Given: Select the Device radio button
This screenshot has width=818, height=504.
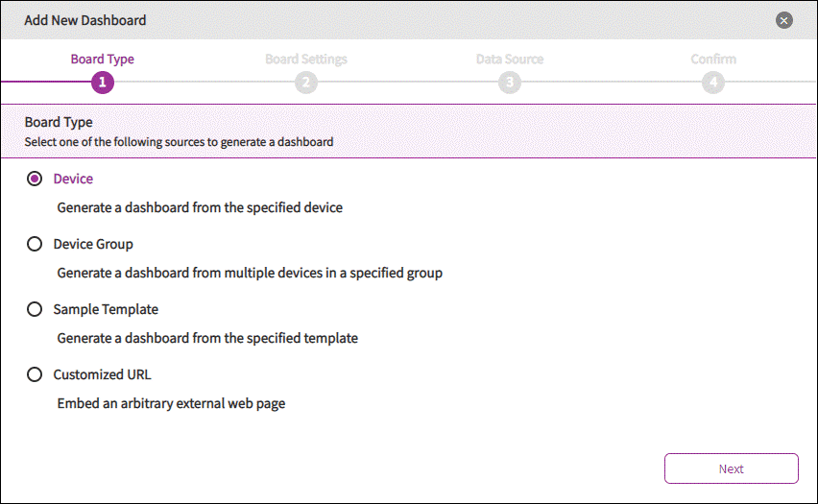Looking at the screenshot, I should coord(35,179).
